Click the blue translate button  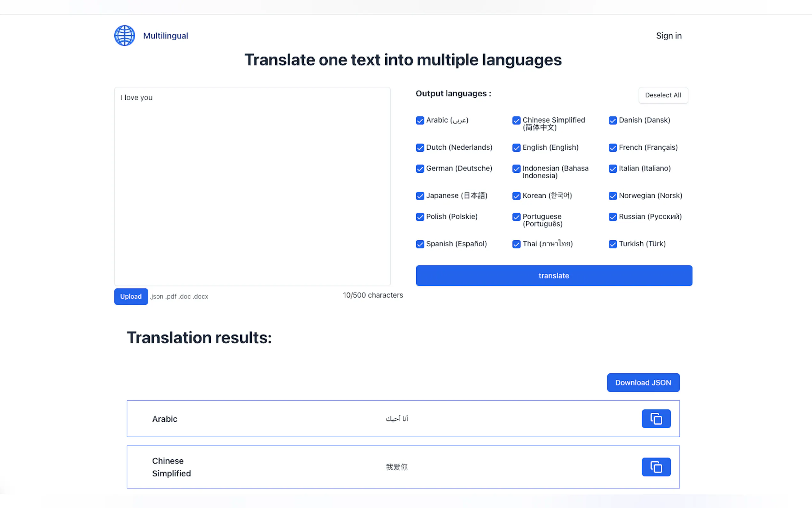(553, 275)
